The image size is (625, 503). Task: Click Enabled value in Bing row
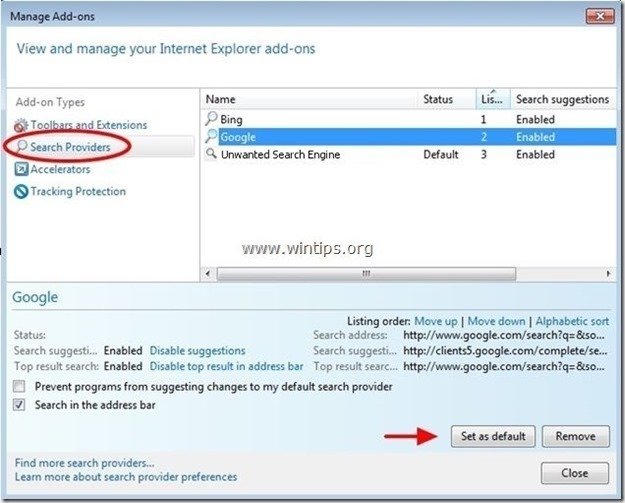[x=535, y=120]
